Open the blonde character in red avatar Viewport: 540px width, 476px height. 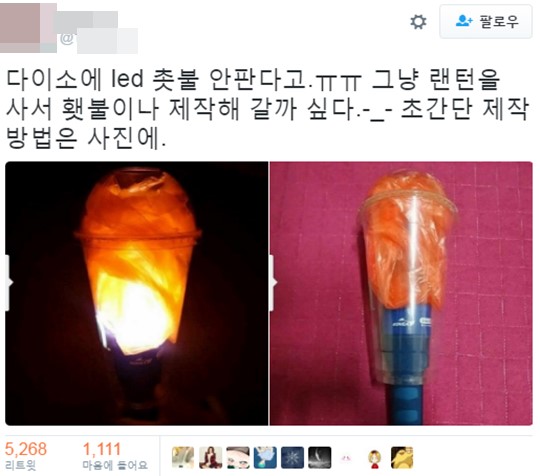tap(374, 458)
